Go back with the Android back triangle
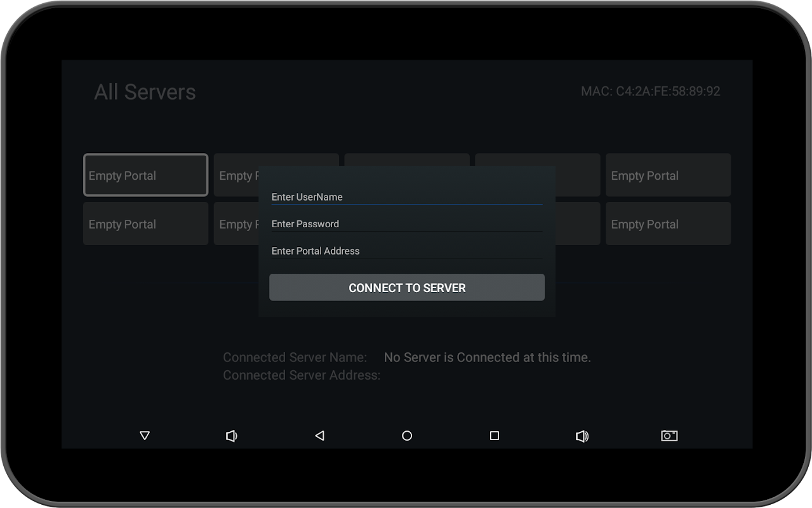This screenshot has width=812, height=508. [x=319, y=436]
